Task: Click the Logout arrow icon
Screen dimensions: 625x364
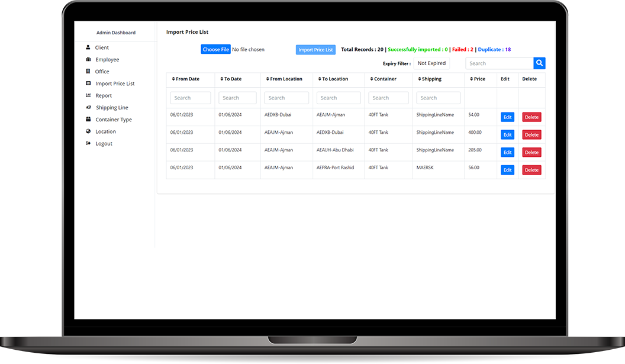Action: pos(88,143)
